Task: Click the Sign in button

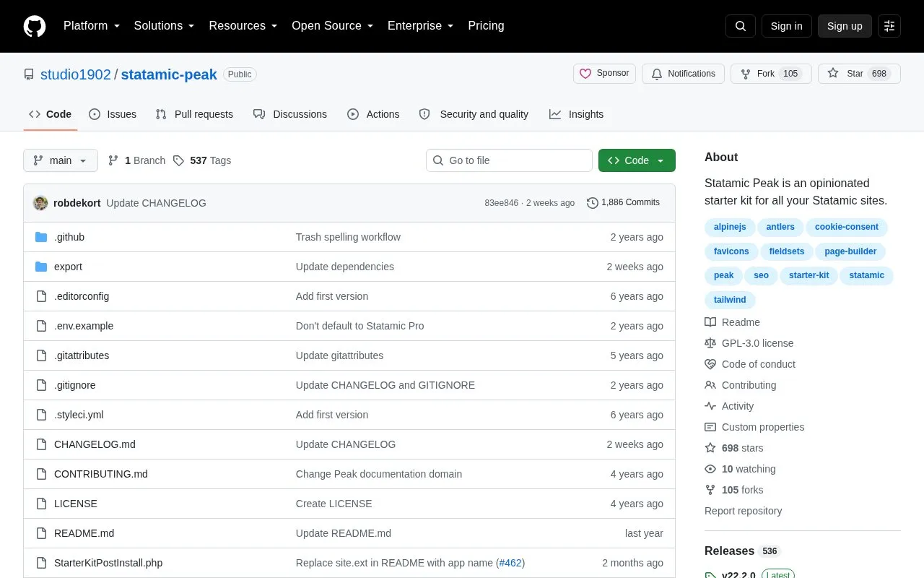Action: point(786,26)
